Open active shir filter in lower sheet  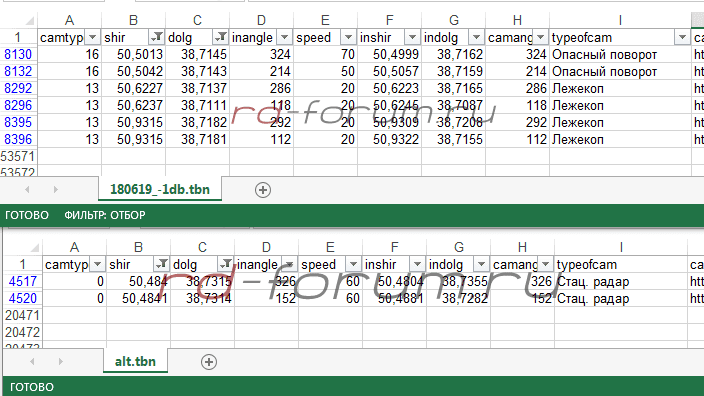point(162,264)
